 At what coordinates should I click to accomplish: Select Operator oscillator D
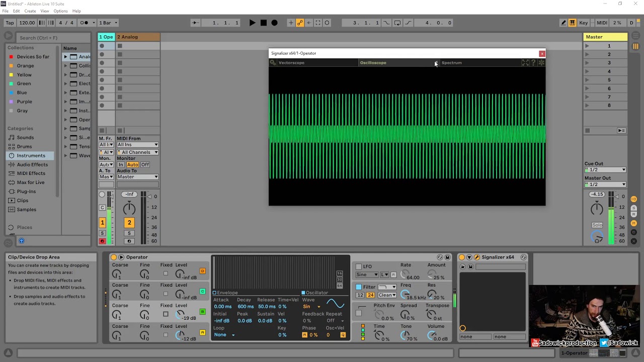point(203,271)
